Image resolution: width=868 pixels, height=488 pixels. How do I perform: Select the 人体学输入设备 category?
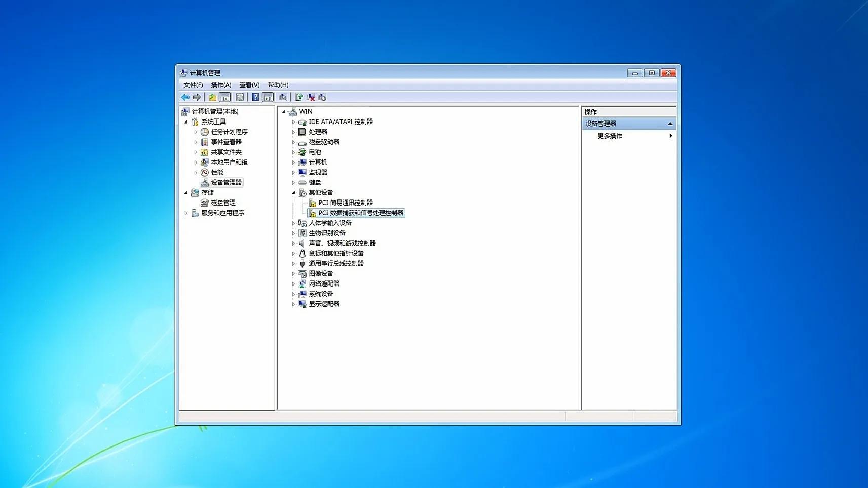[x=330, y=223]
